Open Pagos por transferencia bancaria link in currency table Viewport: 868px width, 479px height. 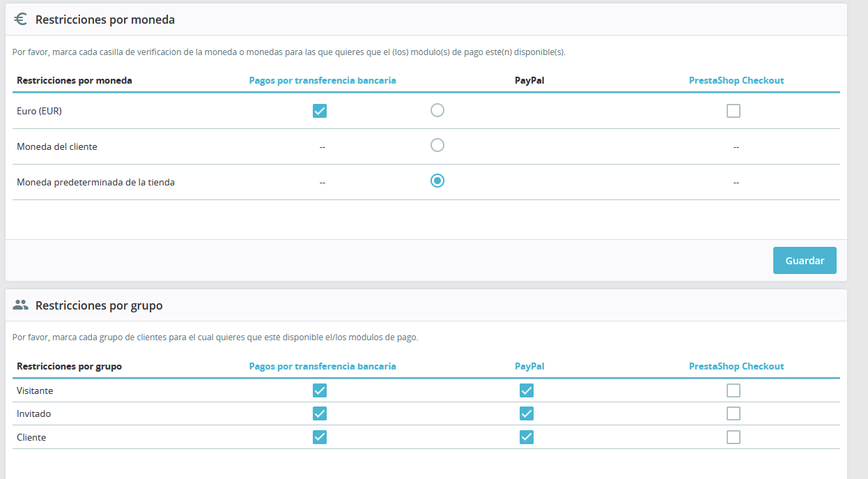[x=323, y=80]
